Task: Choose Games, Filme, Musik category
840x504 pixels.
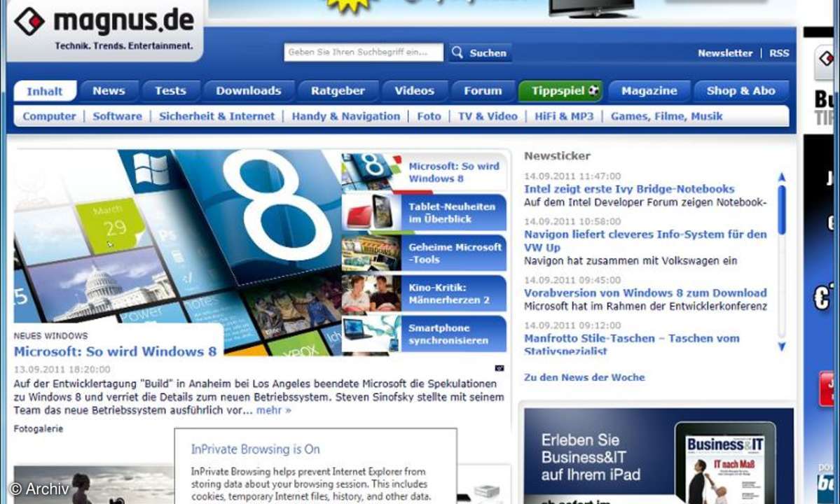Action: pyautogui.click(x=666, y=116)
